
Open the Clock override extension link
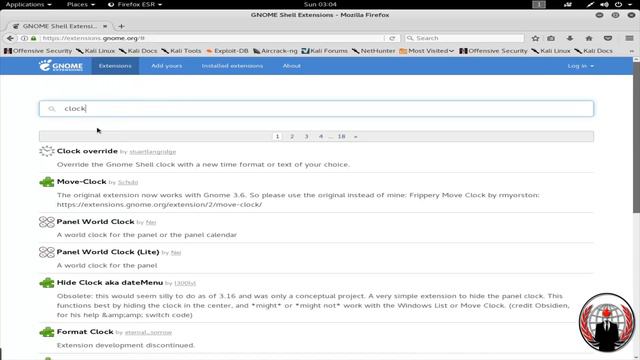click(87, 151)
